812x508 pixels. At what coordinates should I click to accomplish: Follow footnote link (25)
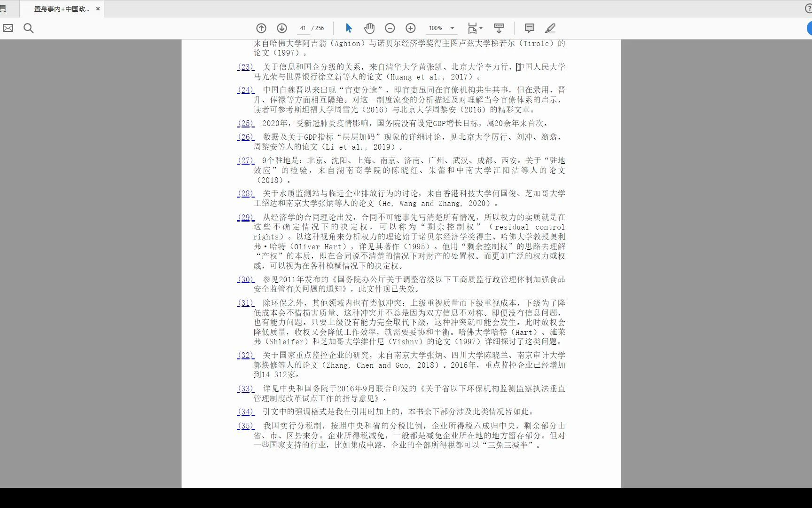tap(246, 123)
